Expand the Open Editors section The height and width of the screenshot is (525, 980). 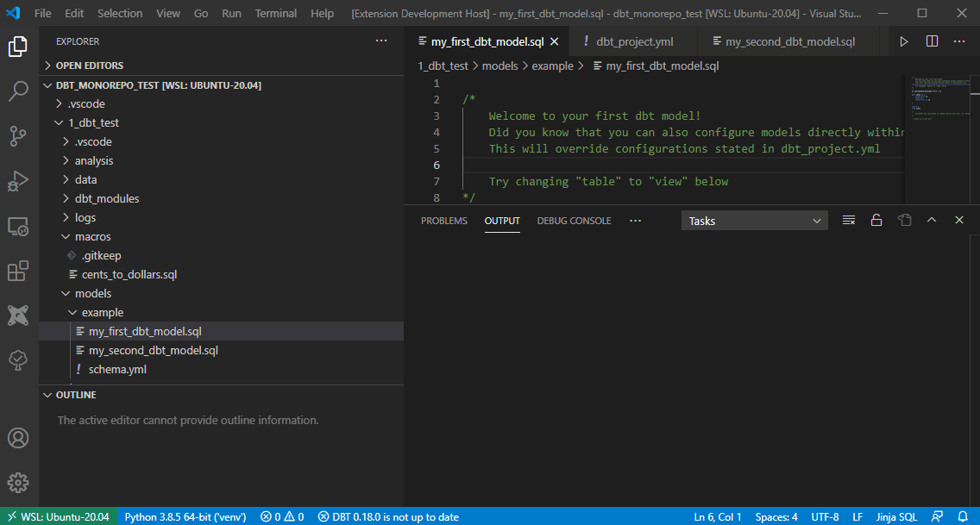click(x=221, y=66)
